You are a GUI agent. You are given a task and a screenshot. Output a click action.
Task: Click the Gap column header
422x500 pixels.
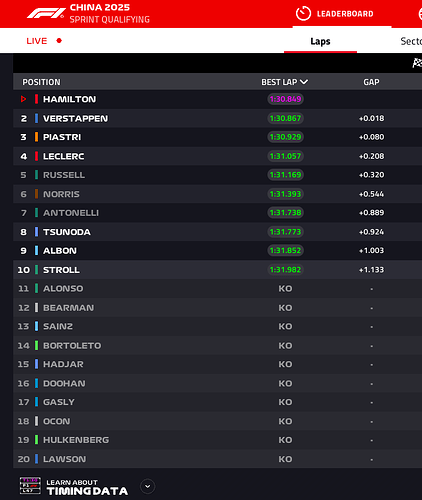[x=371, y=82]
